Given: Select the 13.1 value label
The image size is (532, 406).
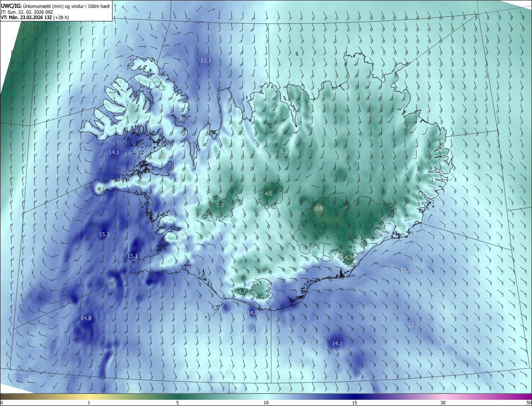Looking at the screenshot, I should coord(206,61).
